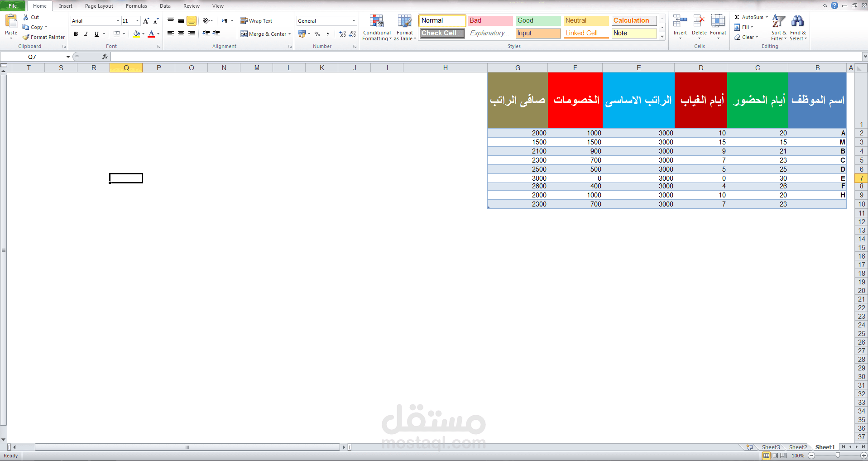
Task: Click Merge & Center button
Action: click(263, 34)
